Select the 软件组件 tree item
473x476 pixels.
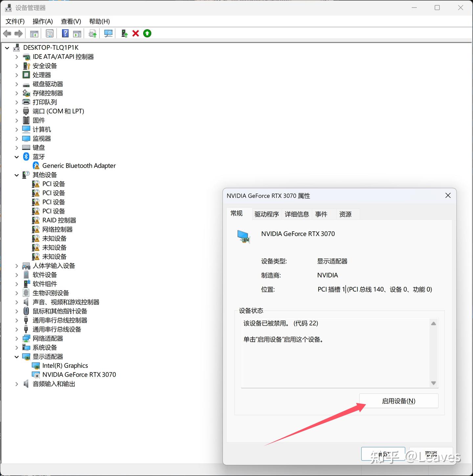pyautogui.click(x=45, y=284)
